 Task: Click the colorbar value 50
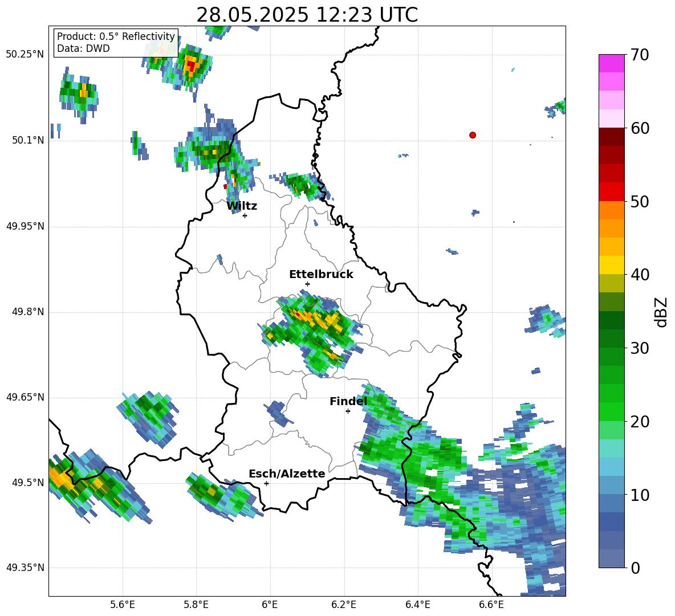[639, 201]
